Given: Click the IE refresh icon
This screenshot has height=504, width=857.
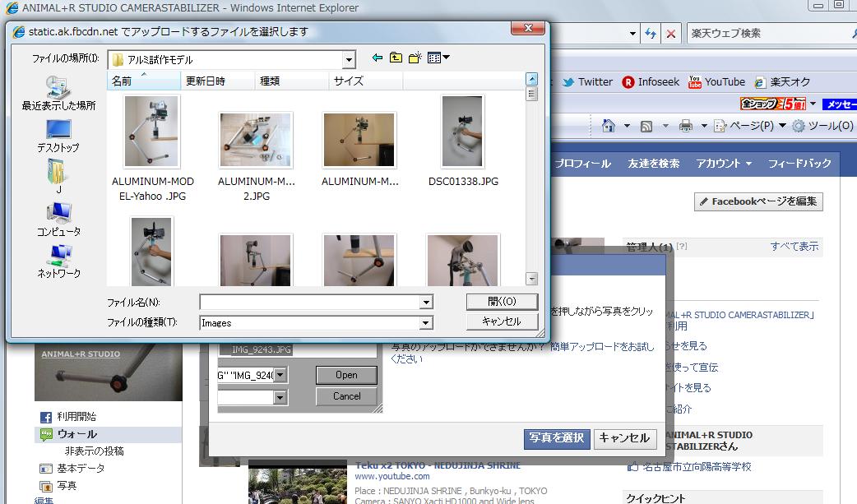Looking at the screenshot, I should [x=651, y=34].
